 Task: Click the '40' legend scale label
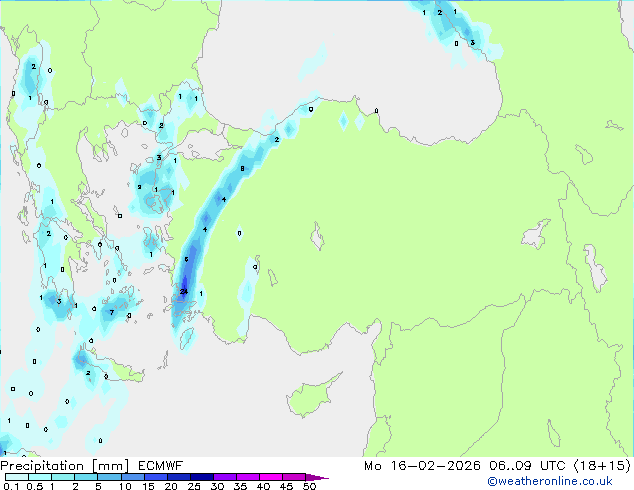coord(263,486)
